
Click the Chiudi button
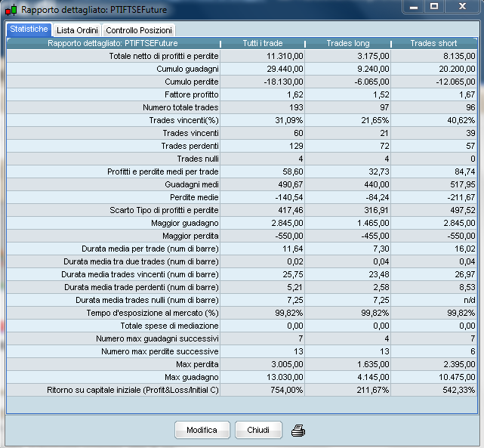(258, 430)
